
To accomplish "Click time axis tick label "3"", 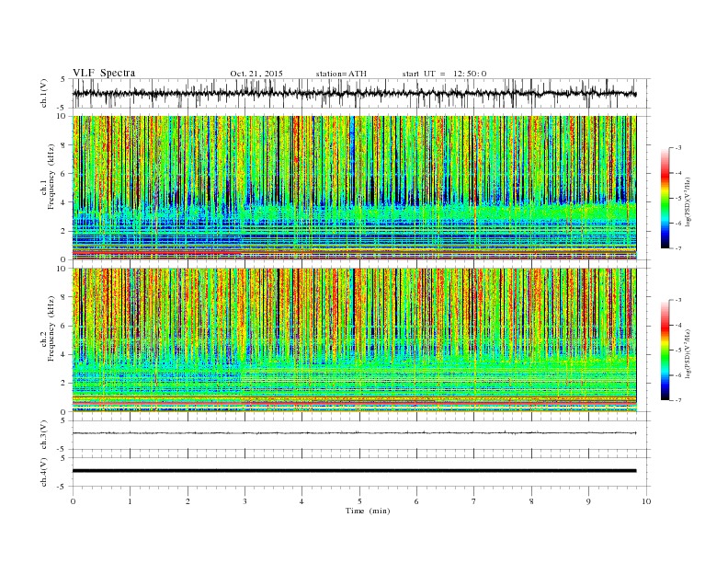I will (245, 501).
